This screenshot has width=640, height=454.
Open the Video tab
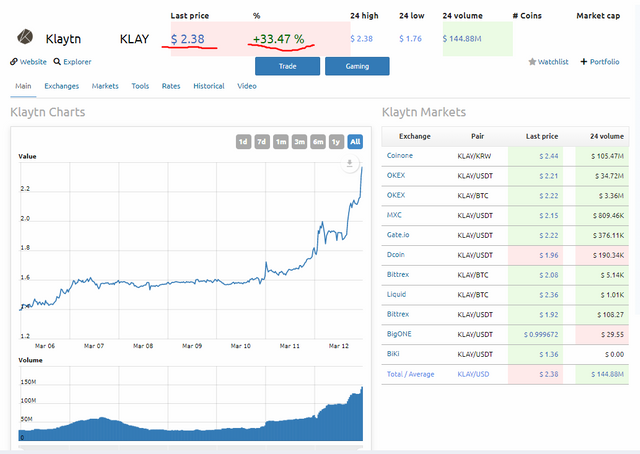(x=247, y=86)
